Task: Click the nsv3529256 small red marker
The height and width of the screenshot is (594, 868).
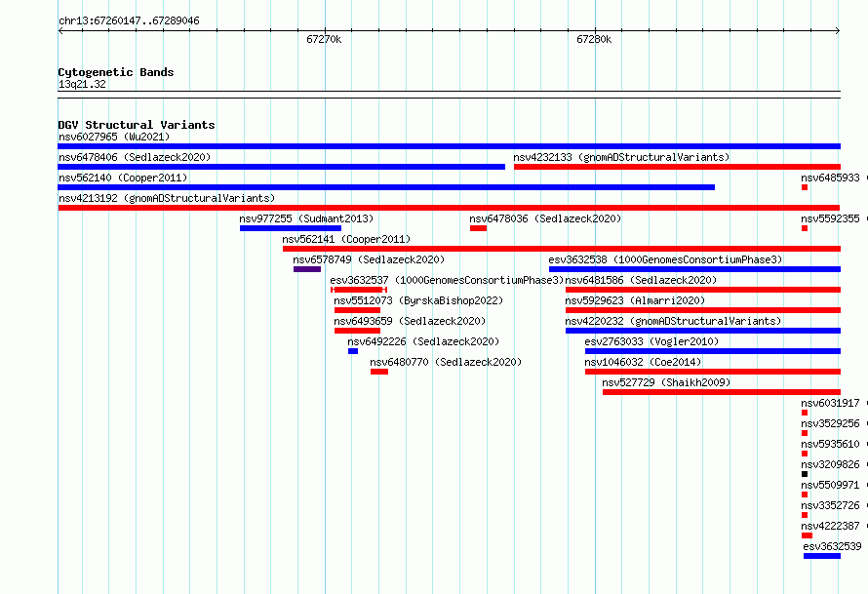Action: [805, 433]
